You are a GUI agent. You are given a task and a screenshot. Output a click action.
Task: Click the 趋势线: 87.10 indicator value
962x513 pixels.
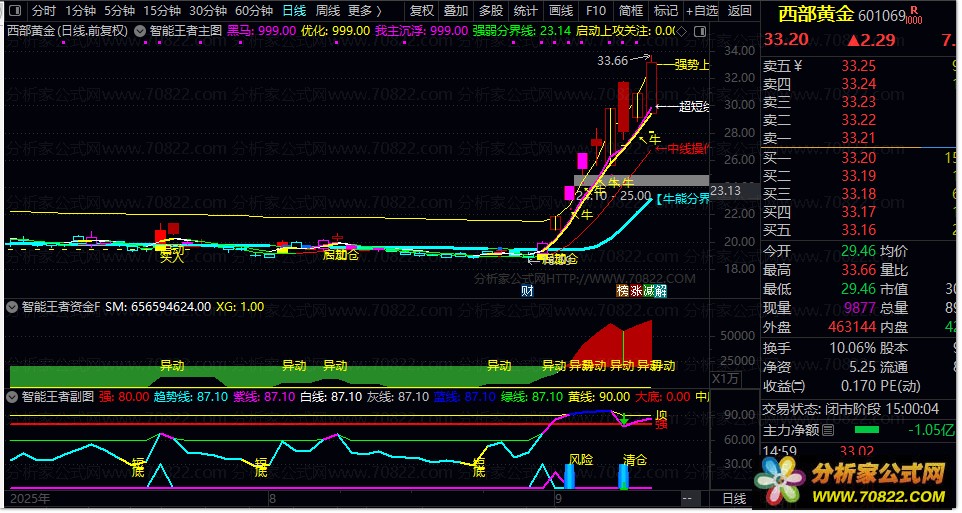[x=190, y=396]
